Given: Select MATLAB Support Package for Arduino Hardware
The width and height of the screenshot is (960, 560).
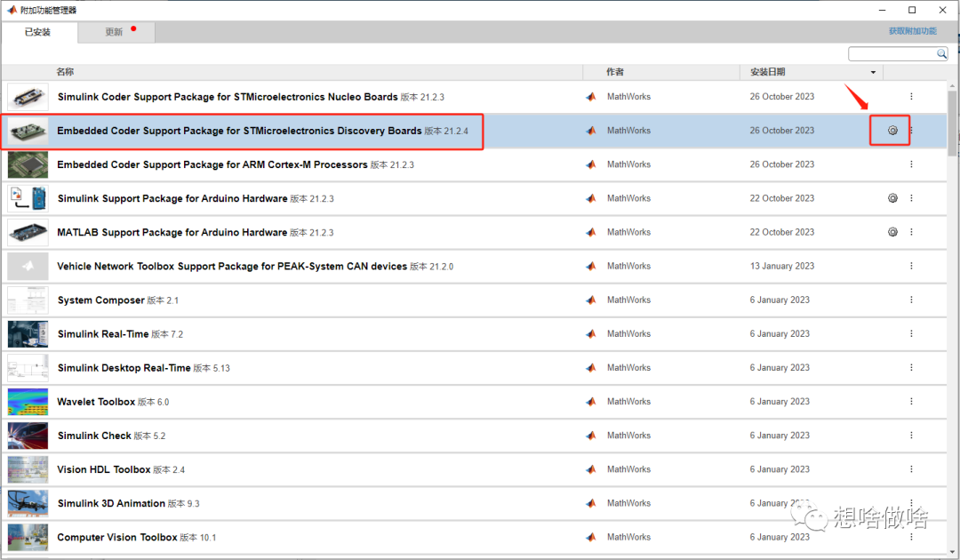Looking at the screenshot, I should 196,232.
